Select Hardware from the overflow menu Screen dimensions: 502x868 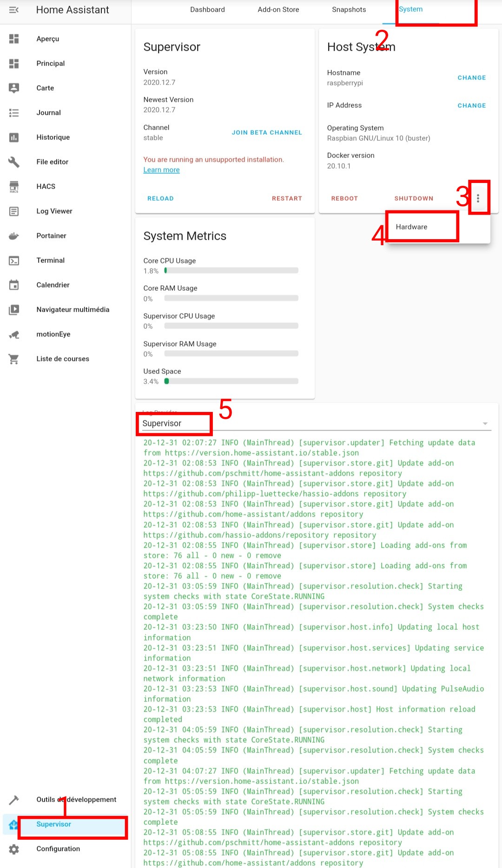438,227
